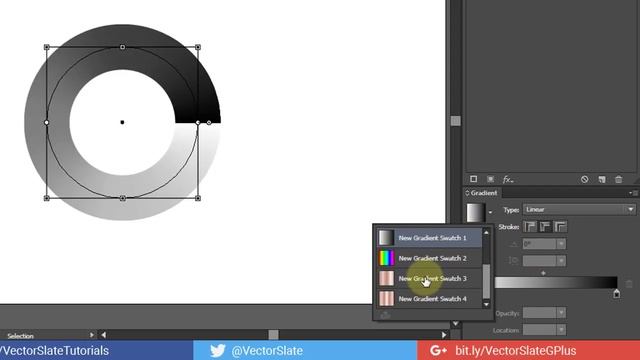
Task: Open the Opacity dropdown arrow
Action: pyautogui.click(x=561, y=313)
